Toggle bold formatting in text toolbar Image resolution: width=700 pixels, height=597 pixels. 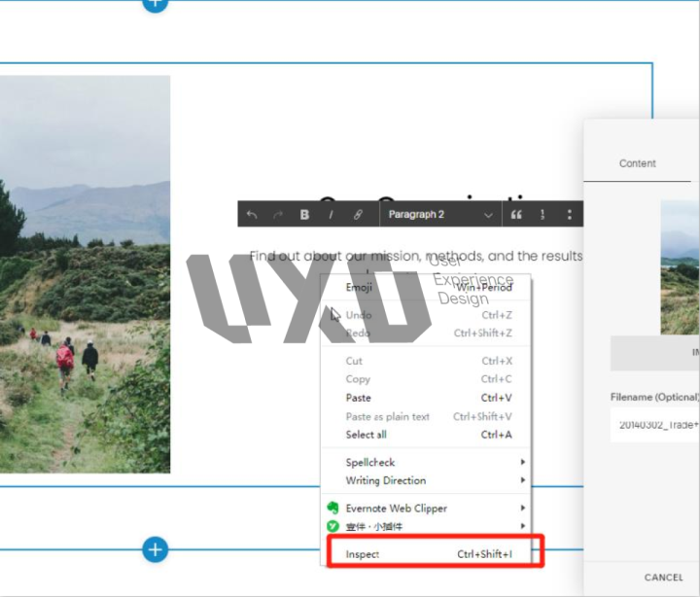click(304, 215)
